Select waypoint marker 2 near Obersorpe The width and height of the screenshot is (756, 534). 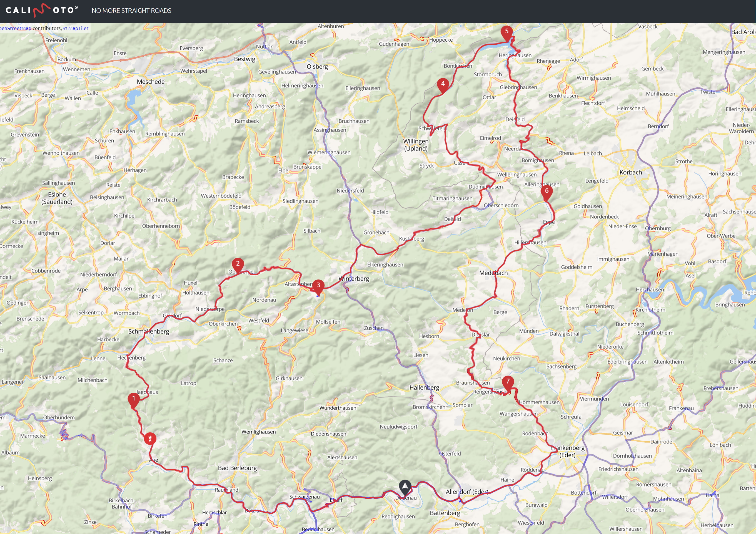[x=238, y=265]
